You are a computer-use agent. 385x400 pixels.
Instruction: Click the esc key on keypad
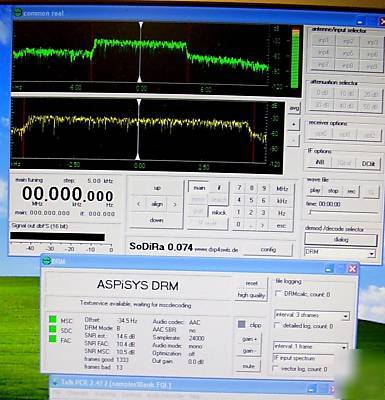point(281,225)
